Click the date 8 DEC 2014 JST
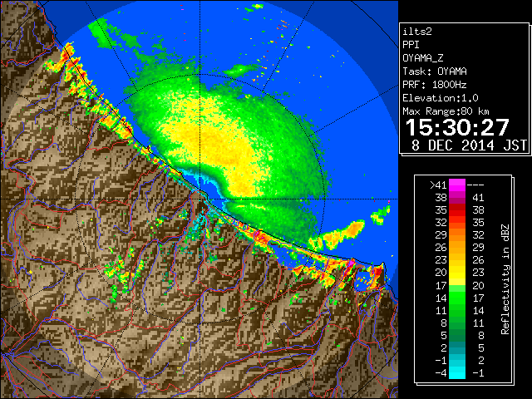The height and width of the screenshot is (399, 532). pyautogui.click(x=469, y=145)
